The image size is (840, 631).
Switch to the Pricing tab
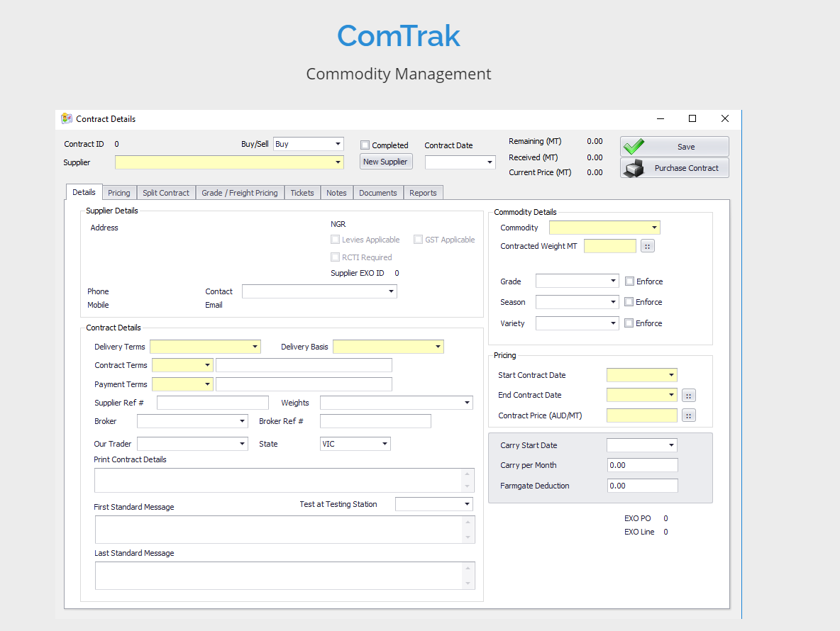coord(119,193)
